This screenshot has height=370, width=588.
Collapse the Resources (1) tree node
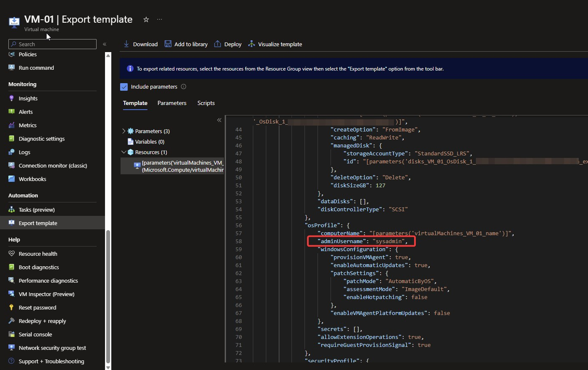point(124,152)
